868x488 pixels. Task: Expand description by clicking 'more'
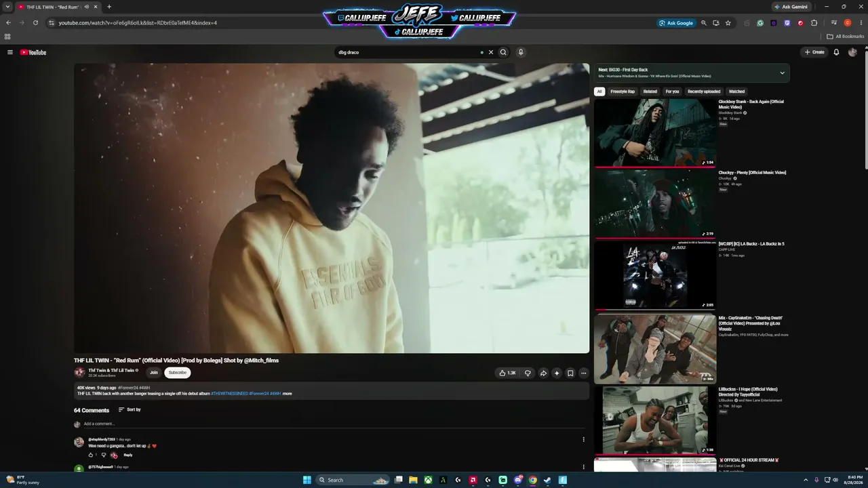[x=287, y=393]
